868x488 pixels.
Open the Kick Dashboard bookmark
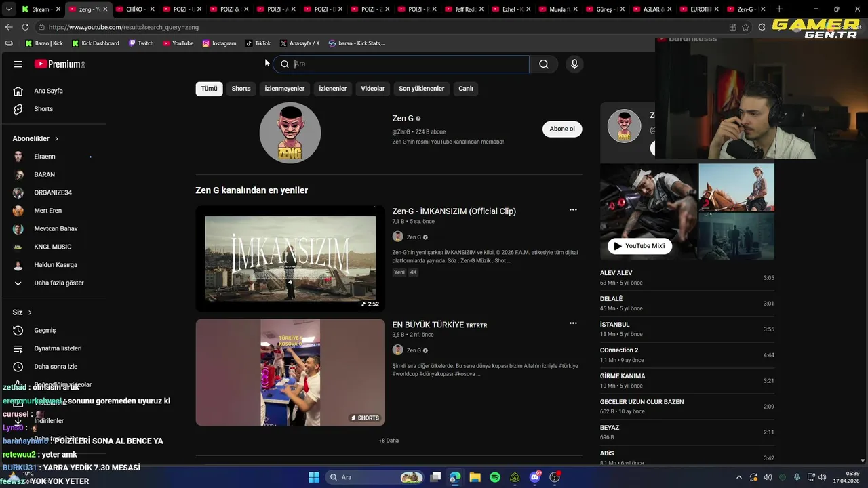pos(96,43)
